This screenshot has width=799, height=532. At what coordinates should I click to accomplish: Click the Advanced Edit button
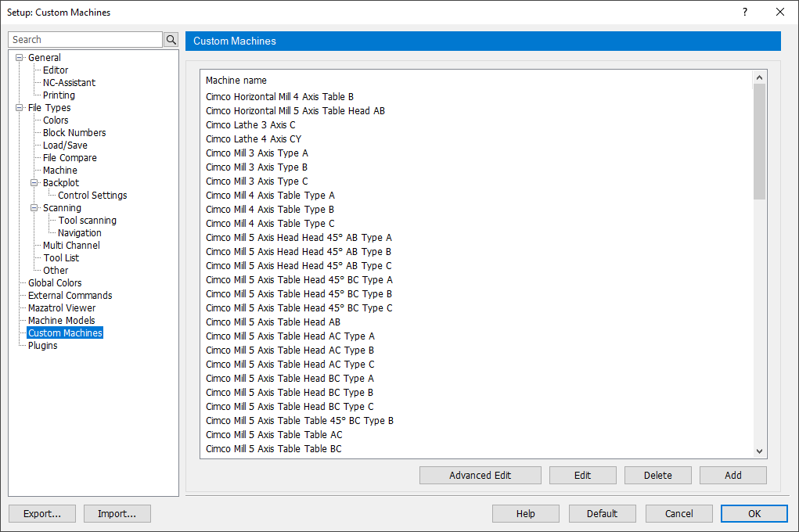click(x=480, y=475)
